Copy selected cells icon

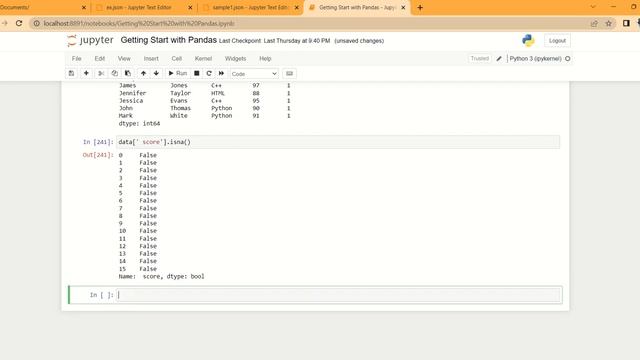[x=115, y=73]
